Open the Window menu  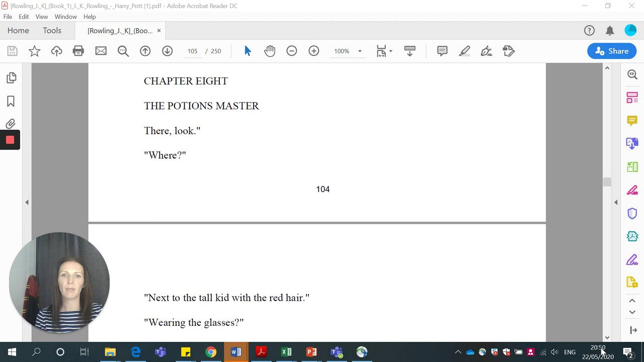click(65, 17)
